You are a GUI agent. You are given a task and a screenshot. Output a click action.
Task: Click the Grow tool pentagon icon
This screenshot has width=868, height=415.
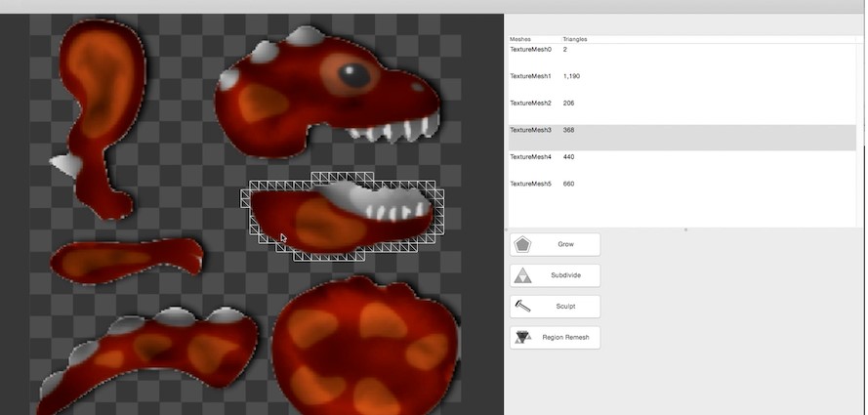(523, 244)
